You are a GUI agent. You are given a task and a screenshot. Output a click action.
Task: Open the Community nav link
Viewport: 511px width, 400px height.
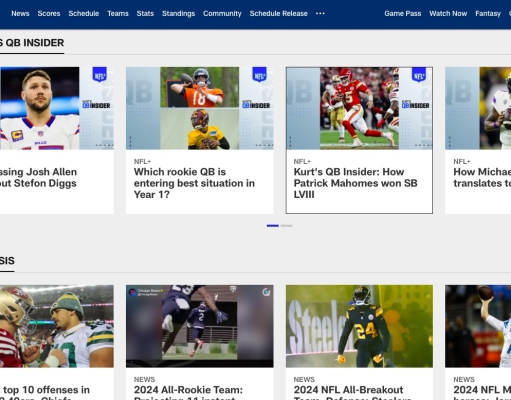point(222,14)
